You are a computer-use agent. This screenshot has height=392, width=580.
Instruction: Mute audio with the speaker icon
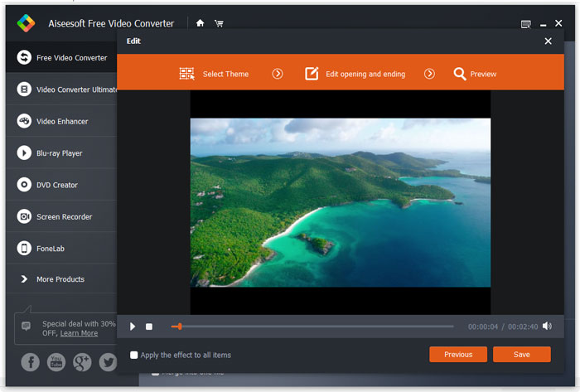point(547,326)
